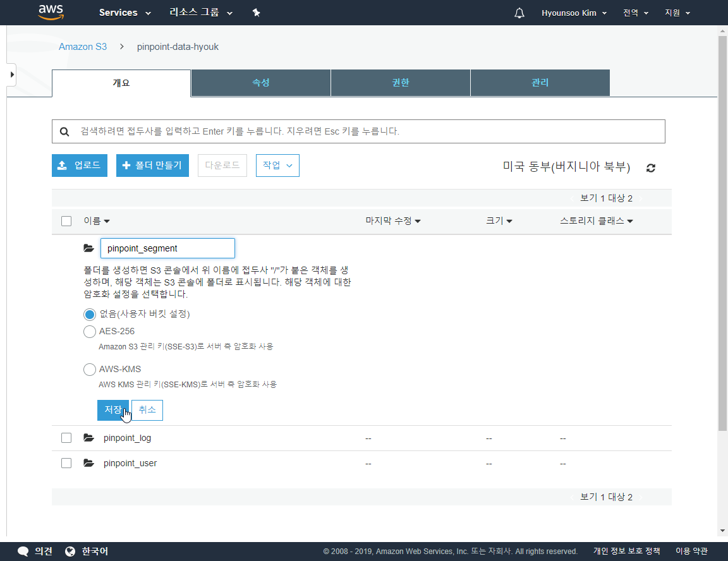Go to previous page in bottom pager
This screenshot has width=728, height=561.
(x=572, y=497)
